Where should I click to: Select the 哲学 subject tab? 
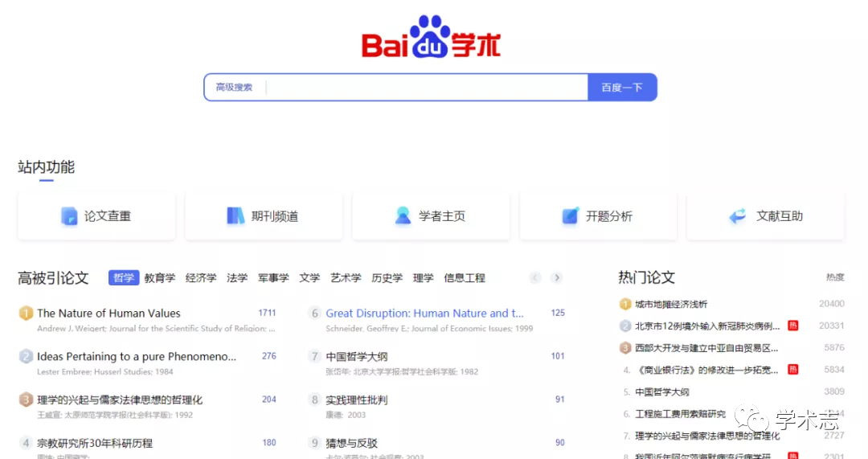point(124,278)
